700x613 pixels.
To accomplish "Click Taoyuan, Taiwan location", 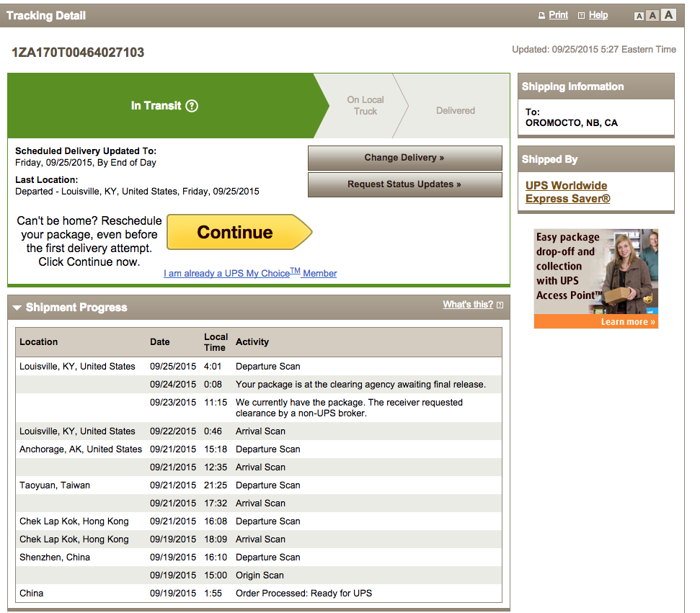I will [55, 485].
